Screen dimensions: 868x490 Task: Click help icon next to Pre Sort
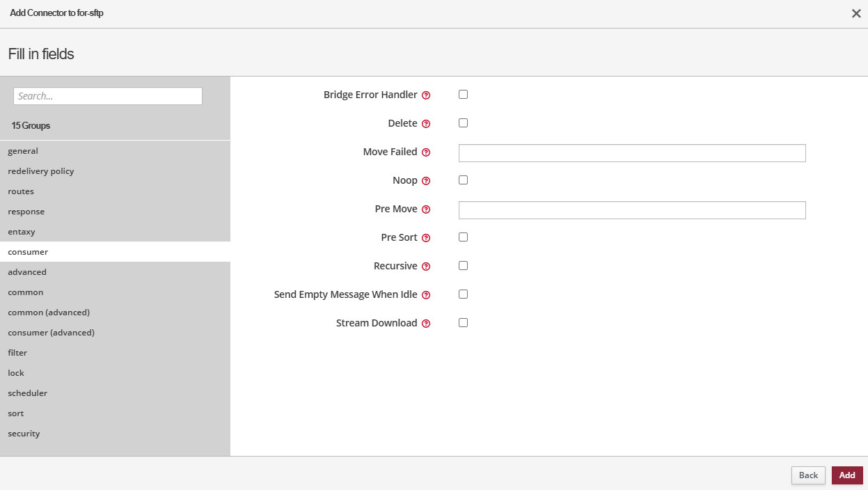pyautogui.click(x=426, y=238)
